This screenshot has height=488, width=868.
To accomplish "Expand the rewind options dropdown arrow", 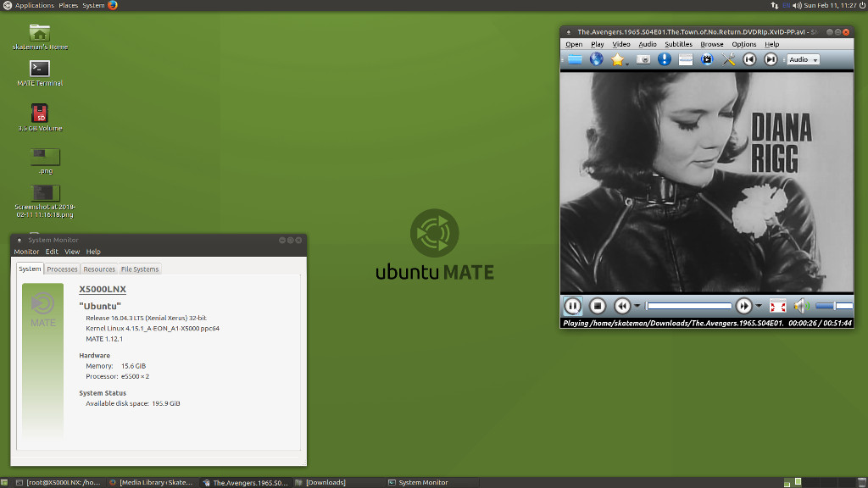I will (637, 306).
